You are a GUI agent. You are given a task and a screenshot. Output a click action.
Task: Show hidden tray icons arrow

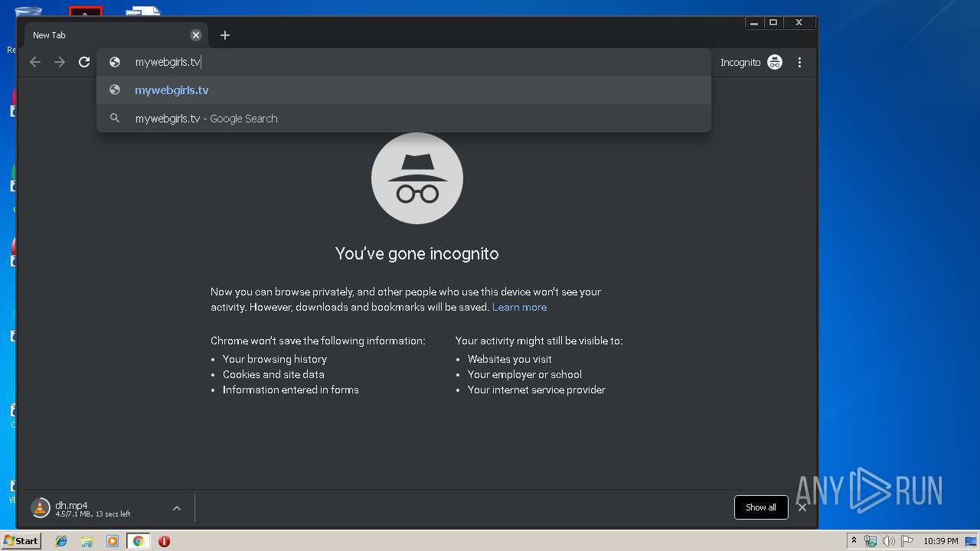tap(854, 541)
